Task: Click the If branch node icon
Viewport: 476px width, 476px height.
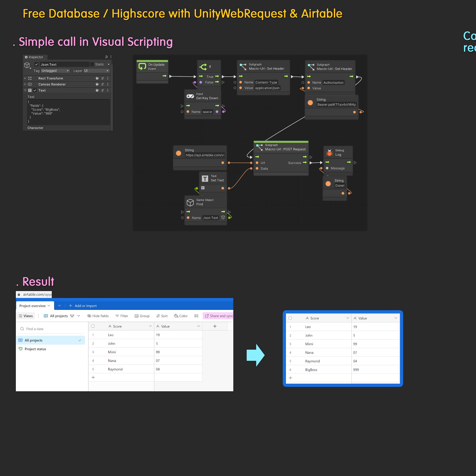Action: pyautogui.click(x=203, y=67)
